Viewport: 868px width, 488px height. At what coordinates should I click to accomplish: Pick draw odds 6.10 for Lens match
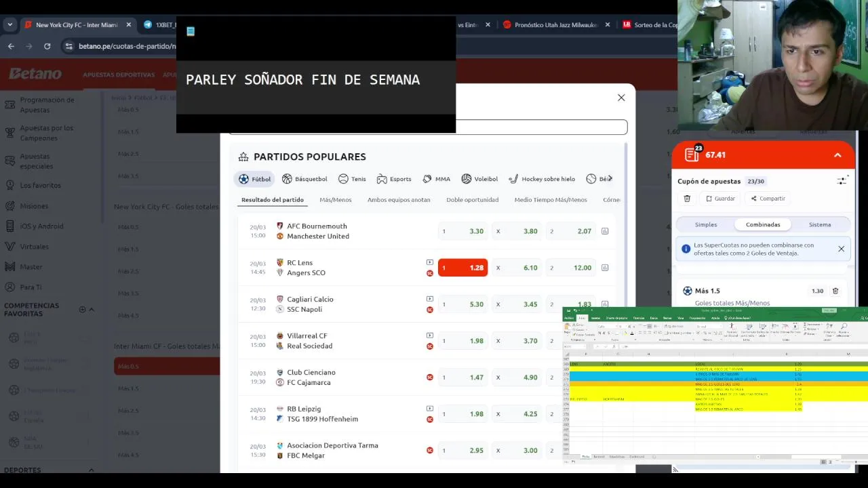pyautogui.click(x=517, y=268)
